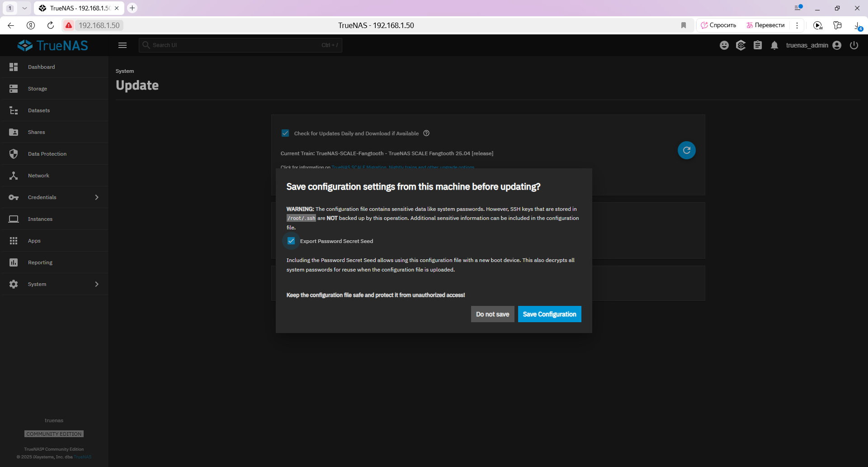The width and height of the screenshot is (868, 467).
Task: Open the Dashboard sidebar icon
Action: click(x=14, y=67)
